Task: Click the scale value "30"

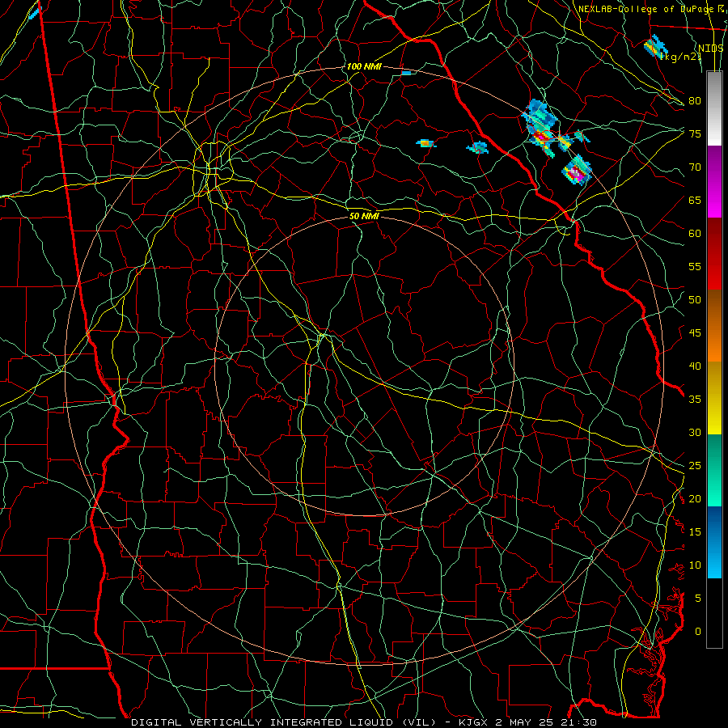Action: pyautogui.click(x=695, y=432)
